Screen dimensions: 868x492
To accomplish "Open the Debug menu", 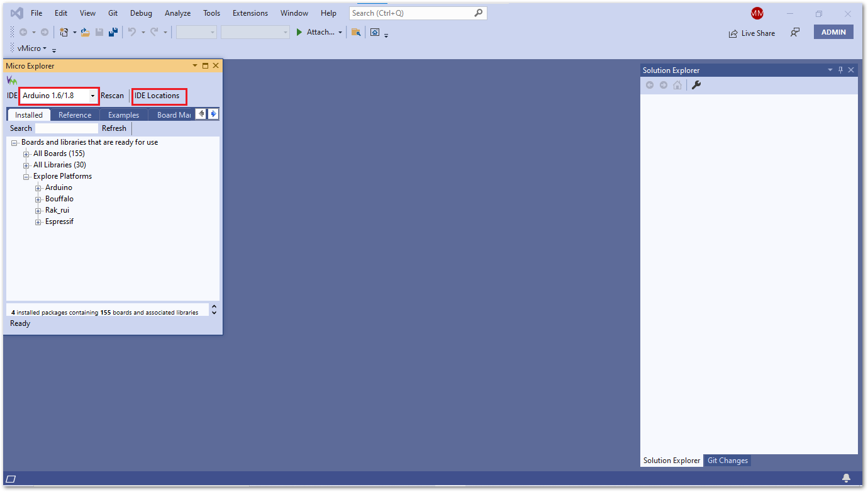I will coord(141,13).
